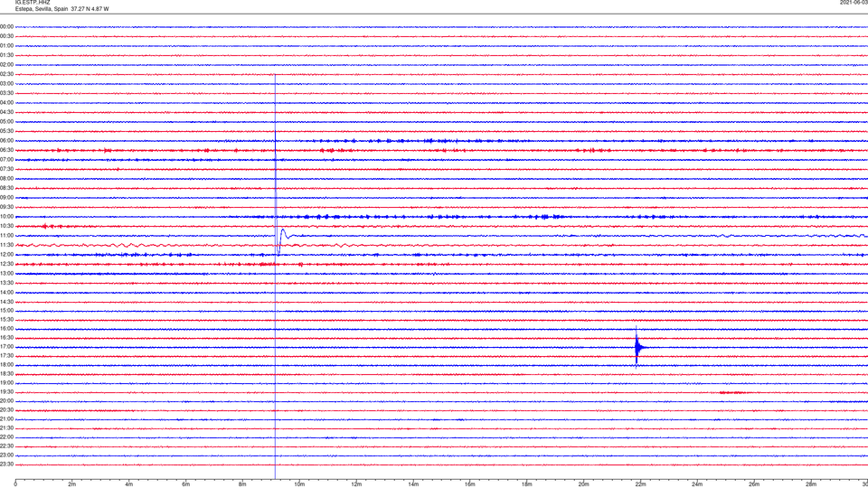Select the 14:00 row label
868x488 pixels.
tap(6, 292)
